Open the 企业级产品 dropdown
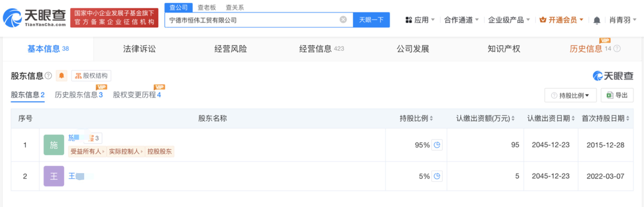The height and width of the screenshot is (207, 644). point(509,20)
